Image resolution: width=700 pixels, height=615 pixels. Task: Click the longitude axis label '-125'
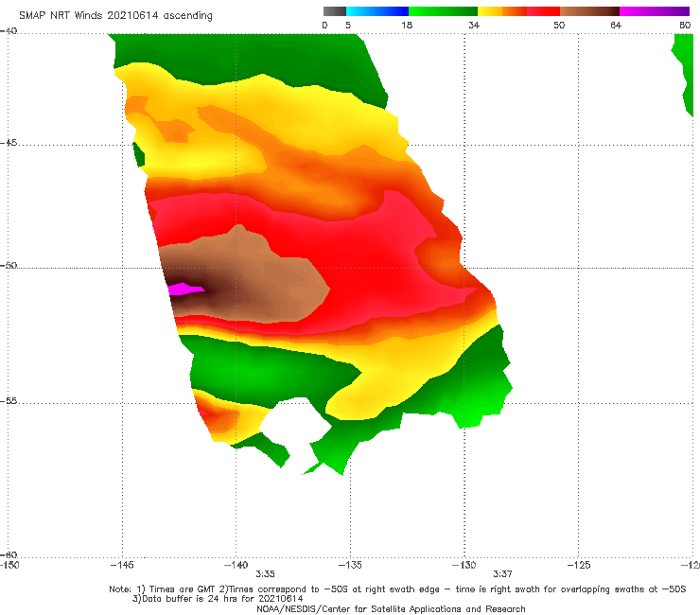click(x=579, y=565)
